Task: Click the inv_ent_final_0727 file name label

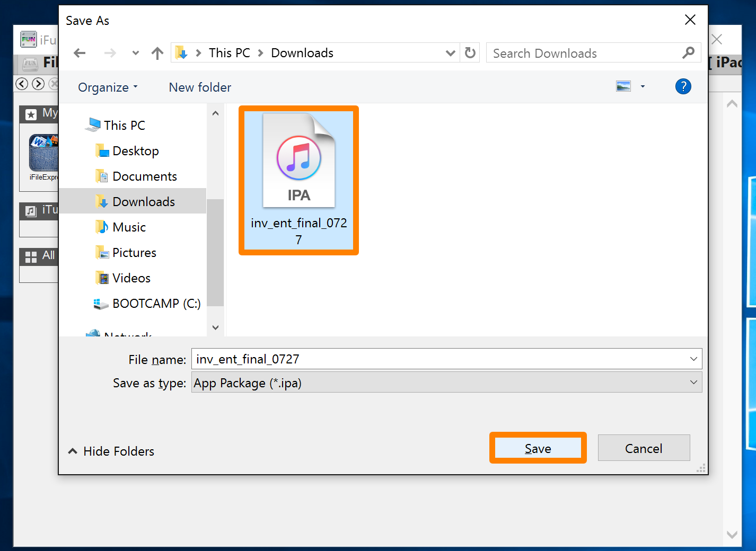Action: pyautogui.click(x=299, y=232)
